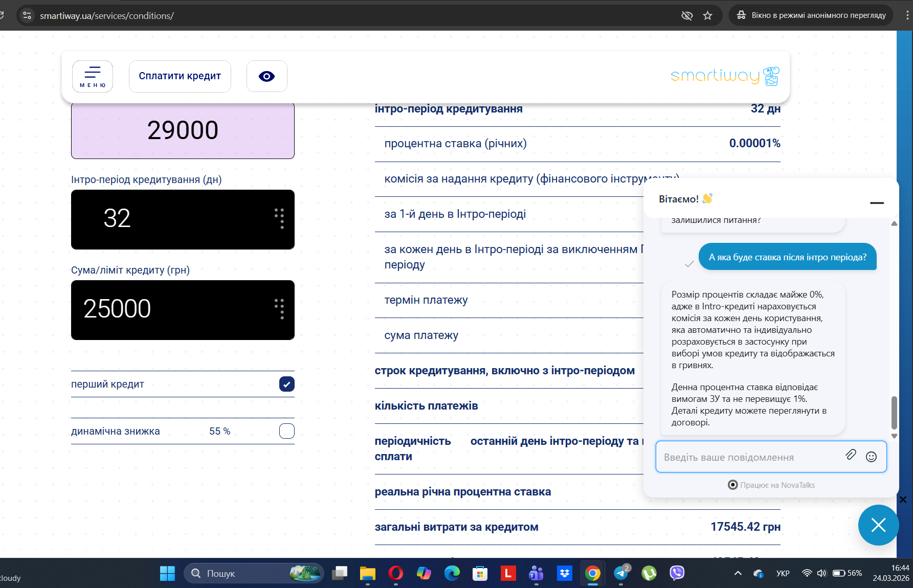The width and height of the screenshot is (913, 588).
Task: Click the credit limit field showing 25000
Action: 183,310
